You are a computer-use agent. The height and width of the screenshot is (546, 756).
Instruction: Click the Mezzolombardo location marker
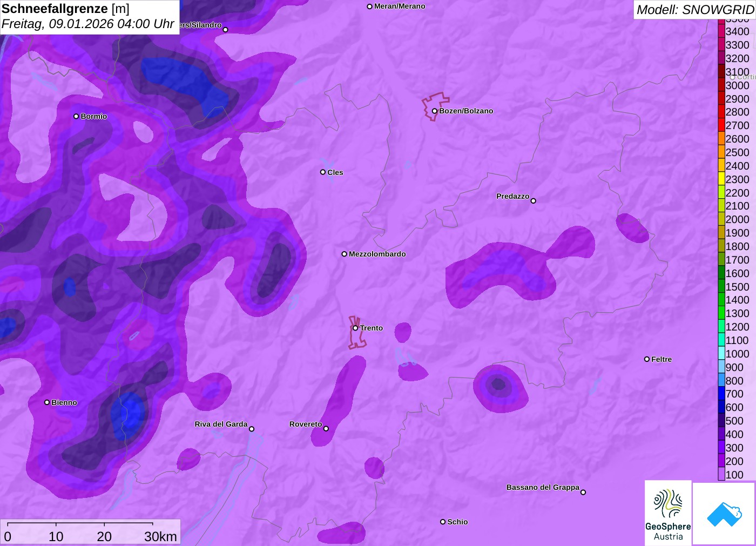click(345, 254)
